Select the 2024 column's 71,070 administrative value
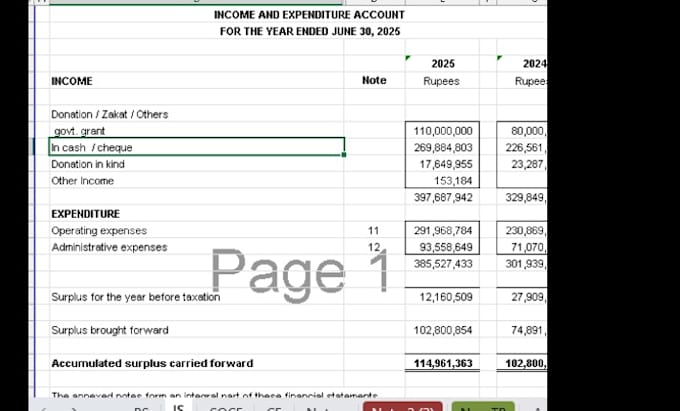This screenshot has width=680, height=411. [x=522, y=247]
